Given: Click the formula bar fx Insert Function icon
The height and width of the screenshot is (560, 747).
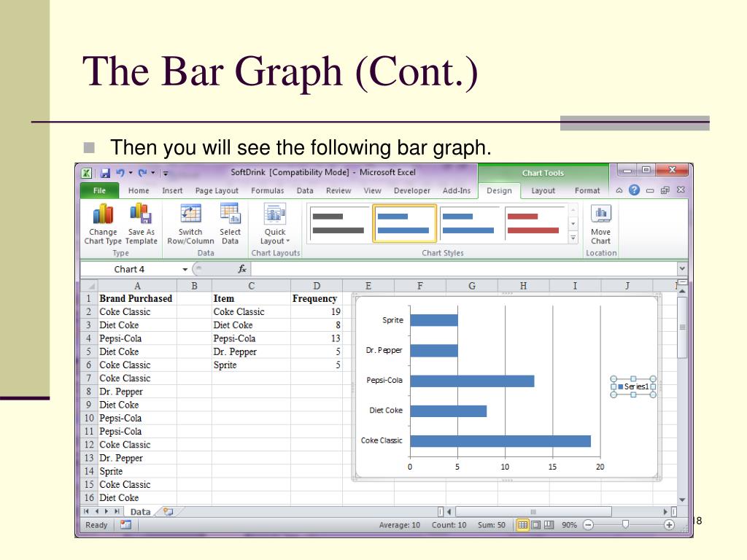Looking at the screenshot, I should pyautogui.click(x=242, y=269).
